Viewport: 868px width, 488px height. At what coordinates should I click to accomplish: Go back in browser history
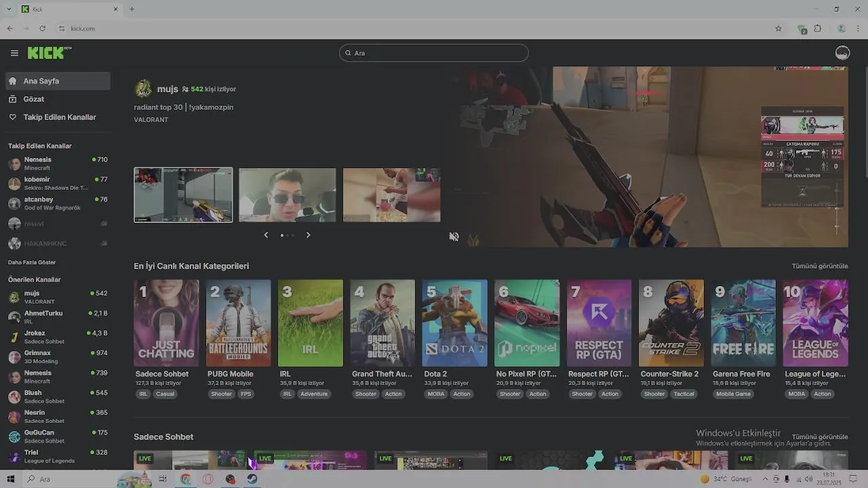coord(9,28)
